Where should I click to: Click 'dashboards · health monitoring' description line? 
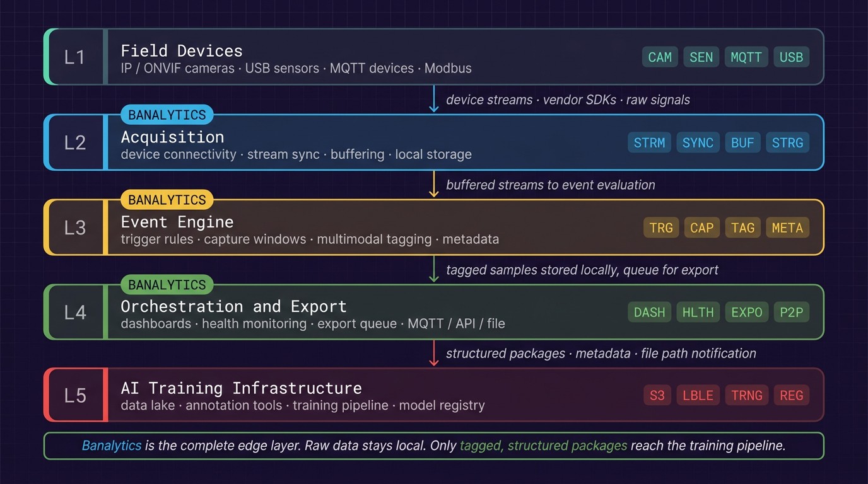click(313, 324)
